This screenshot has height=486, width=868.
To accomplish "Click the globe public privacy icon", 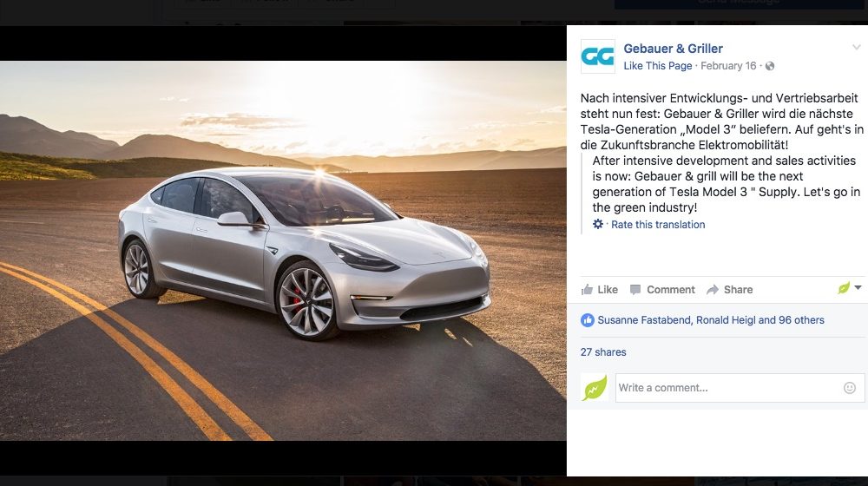I will click(x=769, y=66).
